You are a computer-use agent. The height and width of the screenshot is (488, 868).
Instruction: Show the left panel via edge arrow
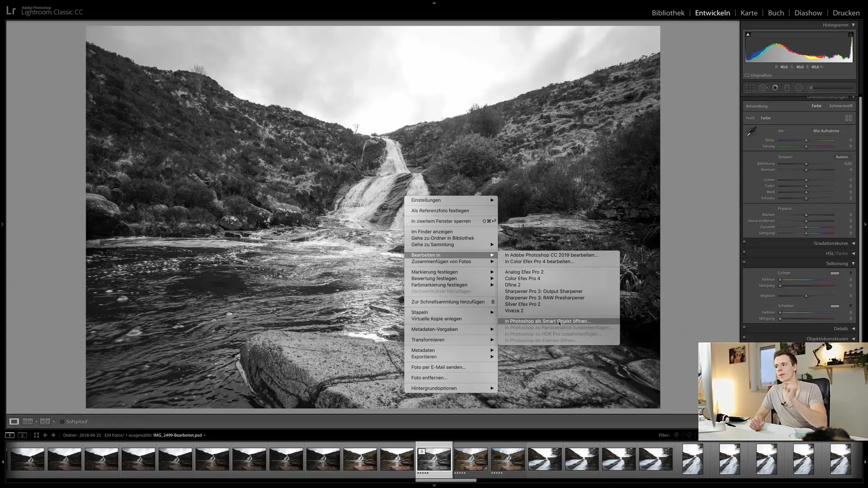(x=3, y=224)
